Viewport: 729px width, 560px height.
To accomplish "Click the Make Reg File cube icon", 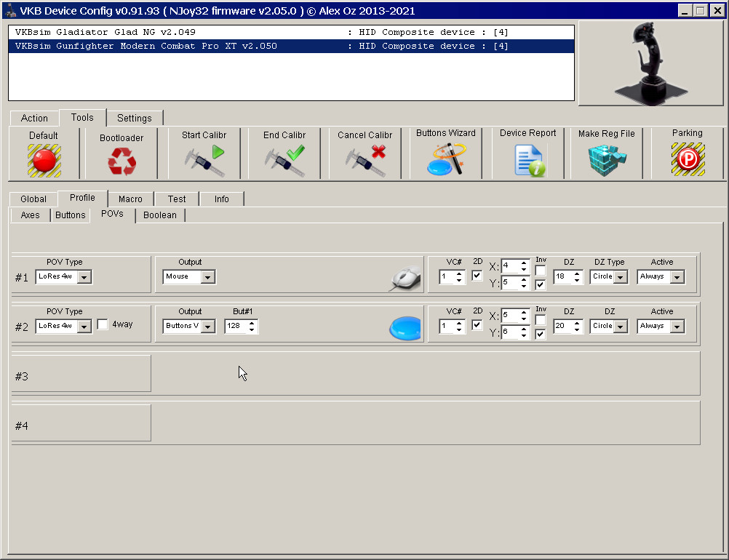I will (607, 160).
